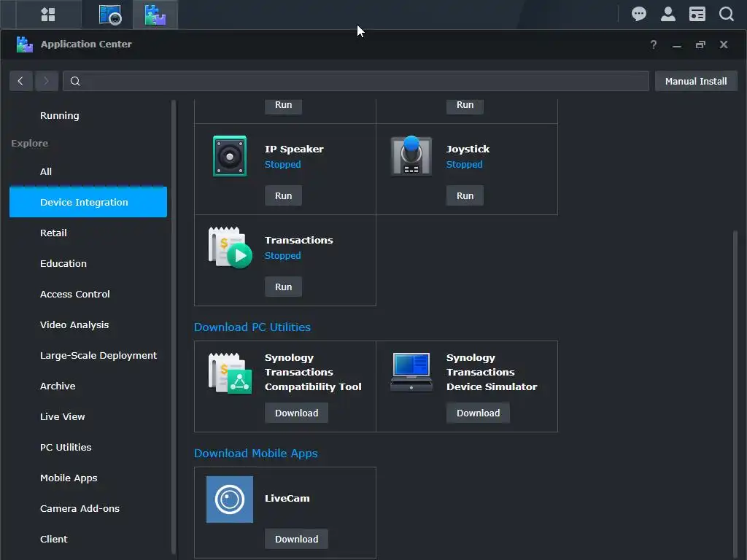Screen dimensions: 747x560
Task: Run the IP Speaker application
Action: (284, 195)
